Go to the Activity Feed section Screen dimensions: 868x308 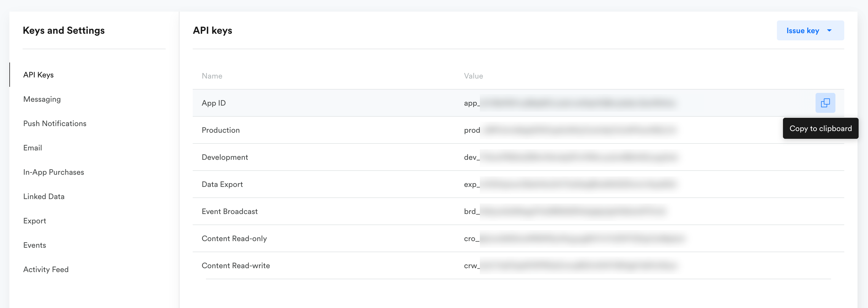[x=46, y=269]
